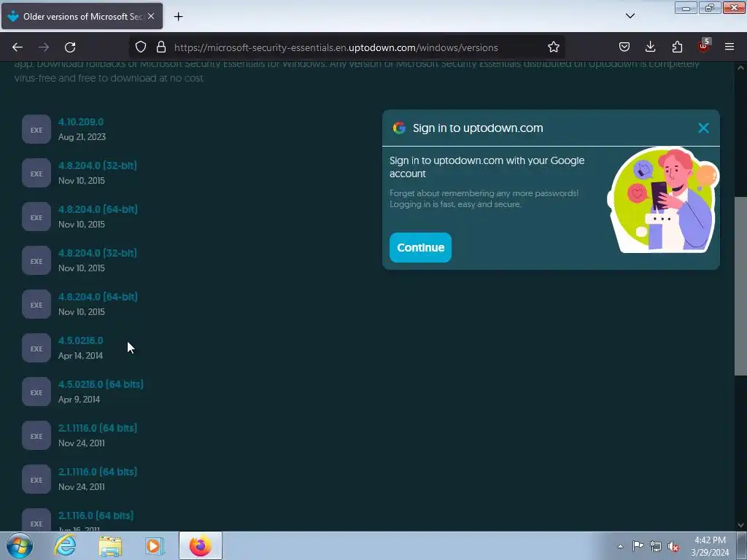Open first 2.1.1116.0 (64 bits) link
The height and width of the screenshot is (560, 747).
coord(98,428)
